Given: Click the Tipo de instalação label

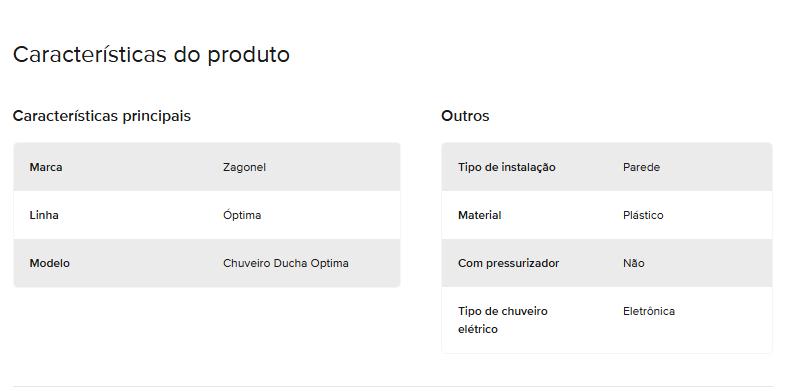Looking at the screenshot, I should pyautogui.click(x=506, y=168).
